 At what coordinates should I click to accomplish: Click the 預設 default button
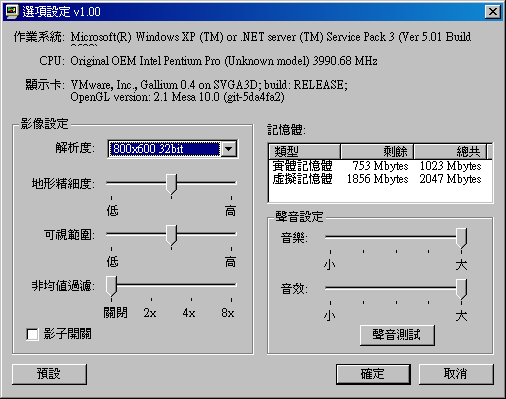tap(49, 374)
